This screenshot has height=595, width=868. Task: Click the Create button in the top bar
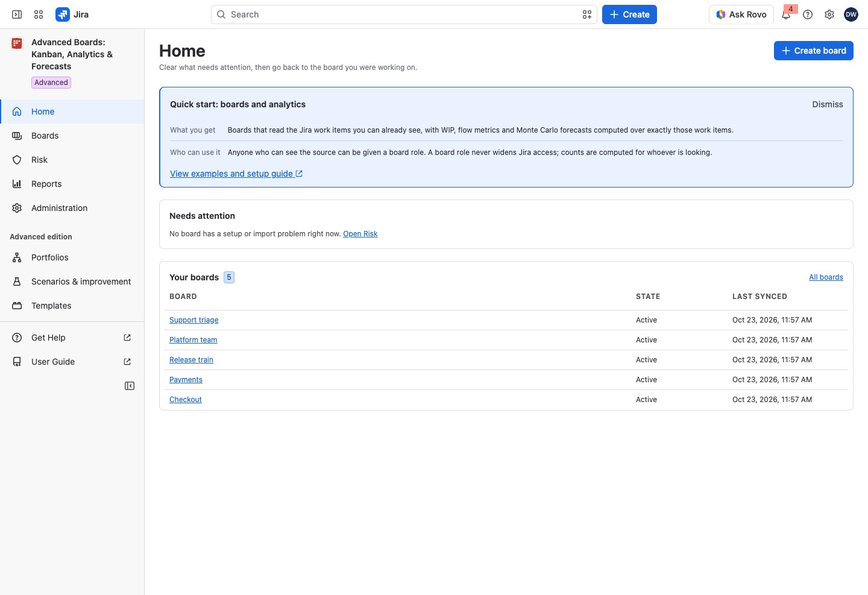point(629,14)
